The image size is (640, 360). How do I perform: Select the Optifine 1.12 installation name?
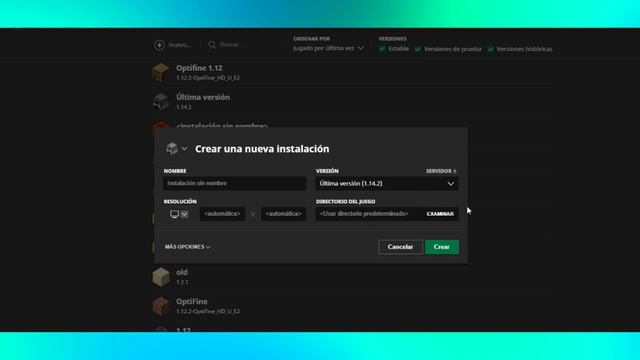point(199,68)
